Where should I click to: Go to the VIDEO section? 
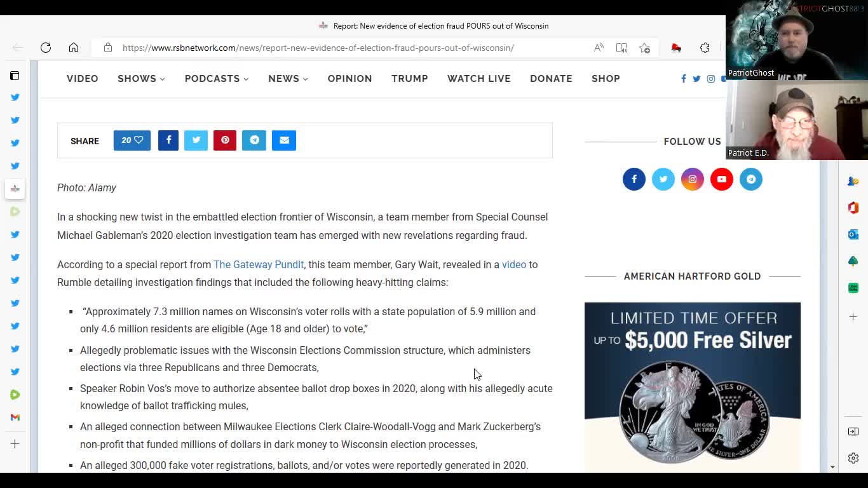[83, 79]
